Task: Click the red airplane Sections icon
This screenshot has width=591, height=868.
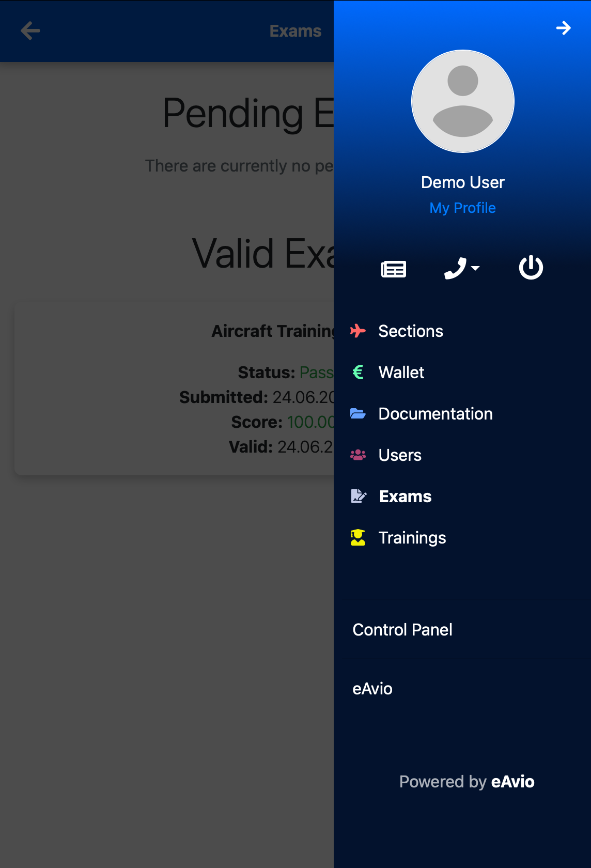Action: point(358,331)
